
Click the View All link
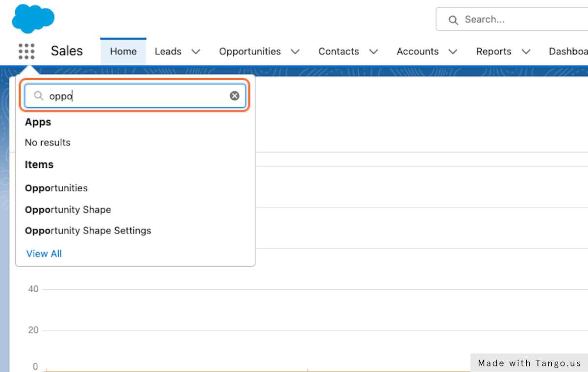[x=44, y=254]
